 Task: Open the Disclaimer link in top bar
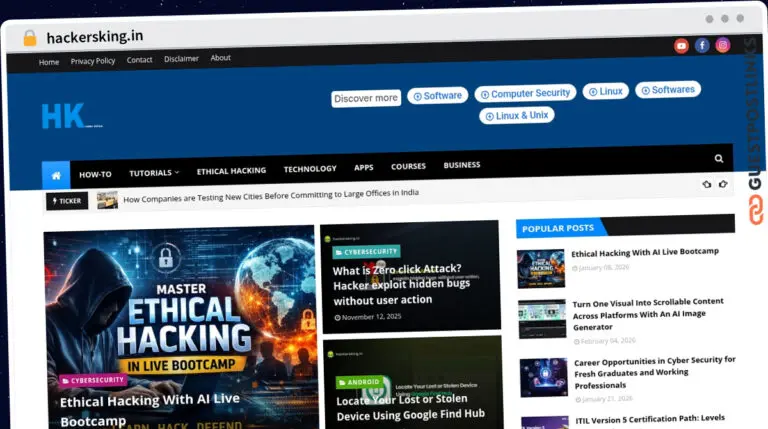pyautogui.click(x=181, y=59)
